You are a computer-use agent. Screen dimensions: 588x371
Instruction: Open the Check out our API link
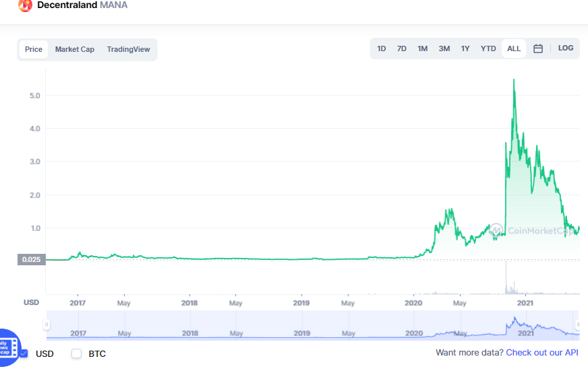(x=542, y=353)
